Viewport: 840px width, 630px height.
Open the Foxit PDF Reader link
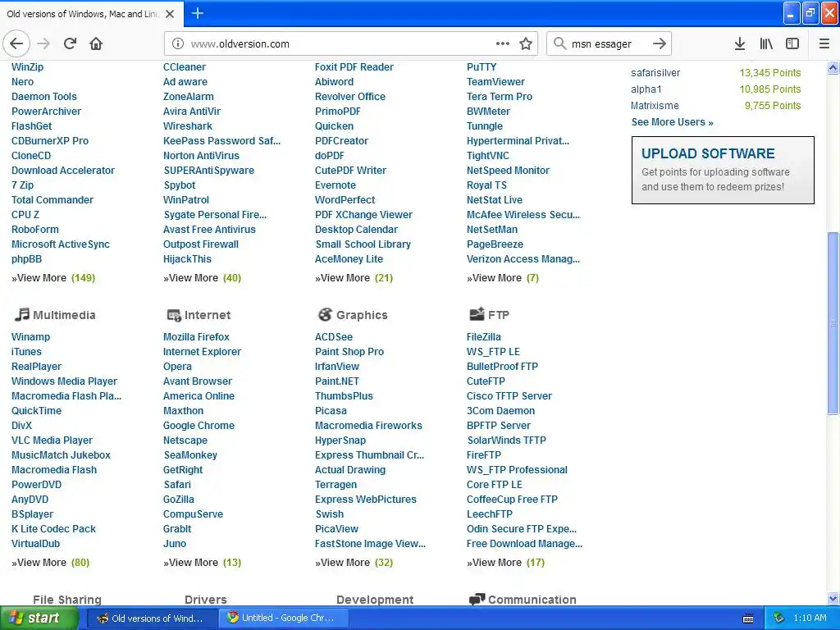(x=354, y=67)
